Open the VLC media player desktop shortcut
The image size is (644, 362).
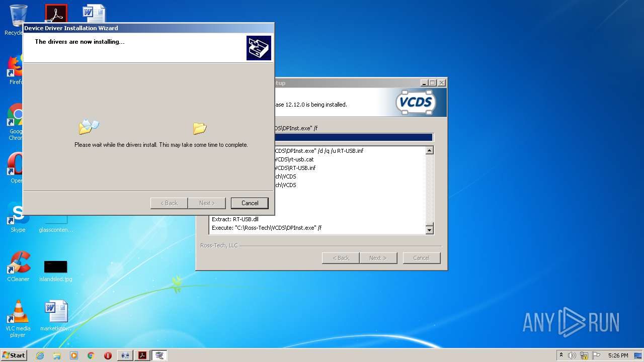(x=18, y=319)
